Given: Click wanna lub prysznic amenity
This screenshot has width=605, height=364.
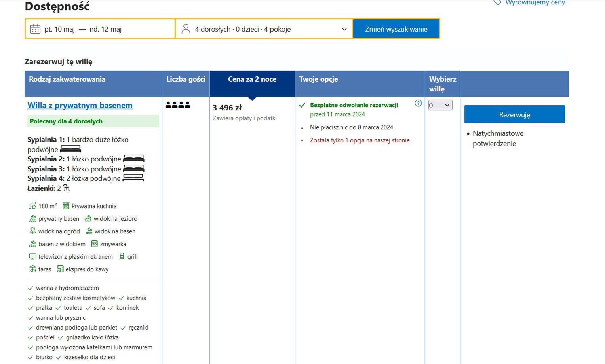Looking at the screenshot, I should pyautogui.click(x=61, y=318).
